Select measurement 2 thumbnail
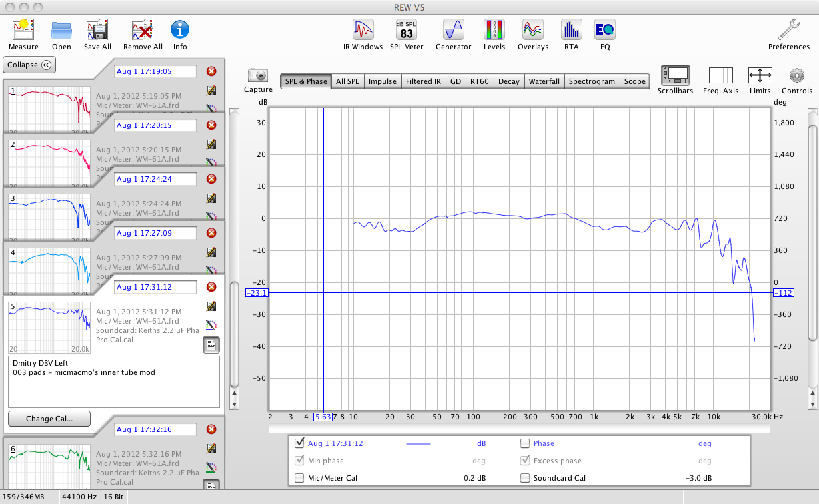Screen dimensions: 819x504 [x=49, y=162]
